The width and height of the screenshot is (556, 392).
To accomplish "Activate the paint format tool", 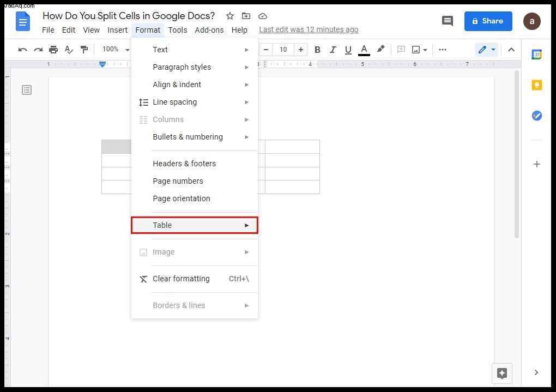I will click(84, 50).
